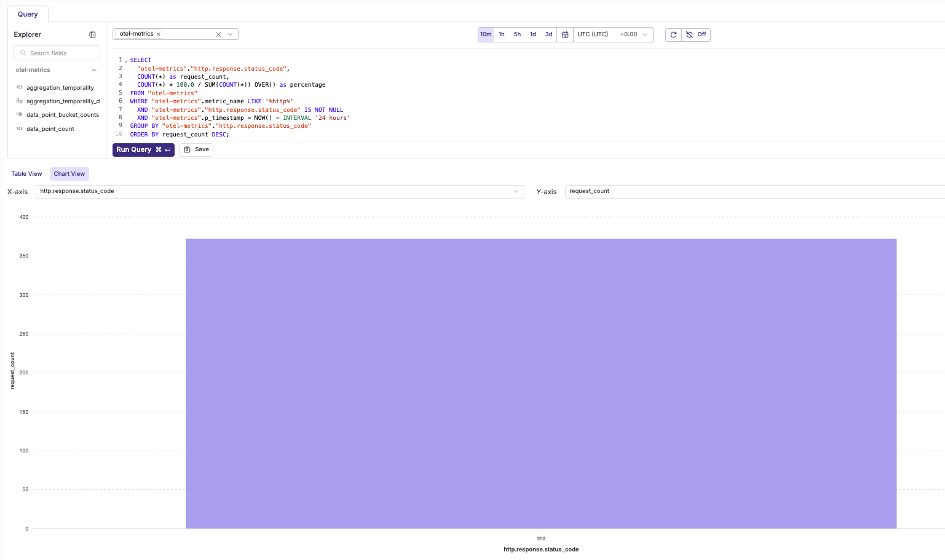Click the status code 200 bar
The image size is (945, 560).
coord(541,384)
